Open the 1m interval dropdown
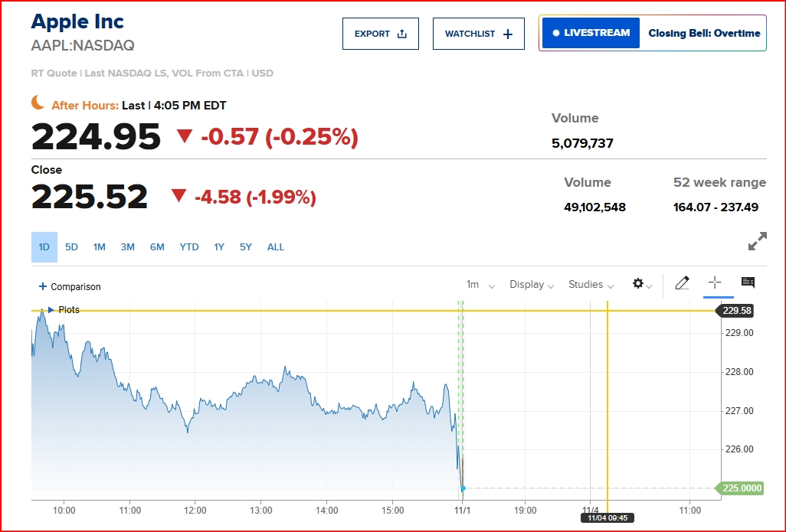 480,285
